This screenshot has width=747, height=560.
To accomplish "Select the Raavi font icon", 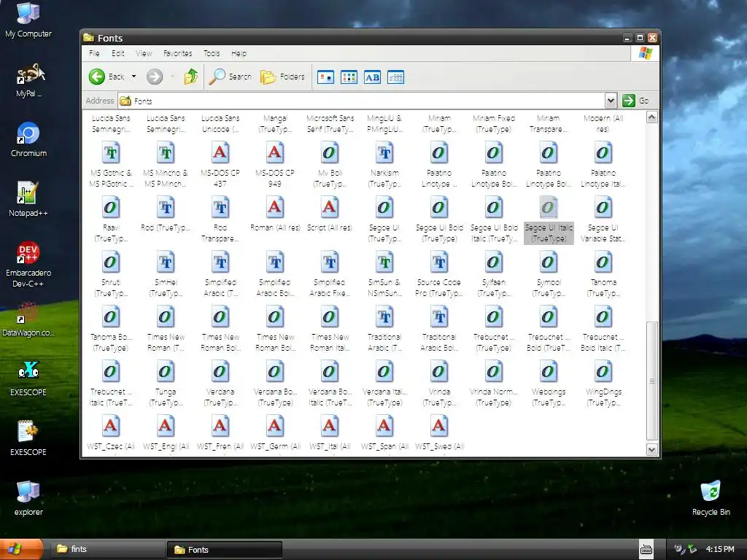I will [111, 208].
